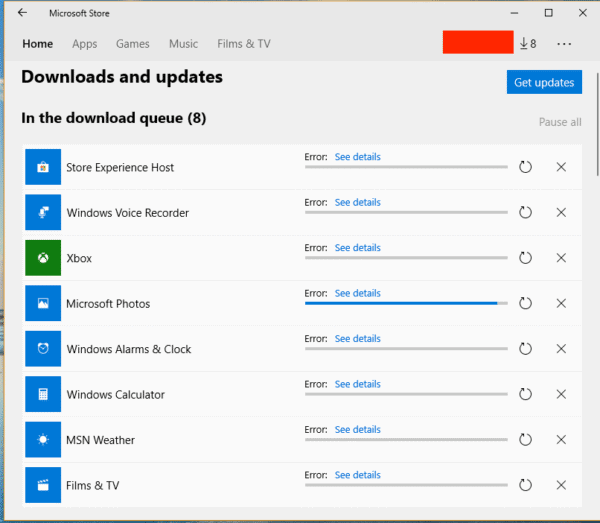Click the 'Microsoft Photos' name
This screenshot has width=600, height=523.
click(x=108, y=304)
